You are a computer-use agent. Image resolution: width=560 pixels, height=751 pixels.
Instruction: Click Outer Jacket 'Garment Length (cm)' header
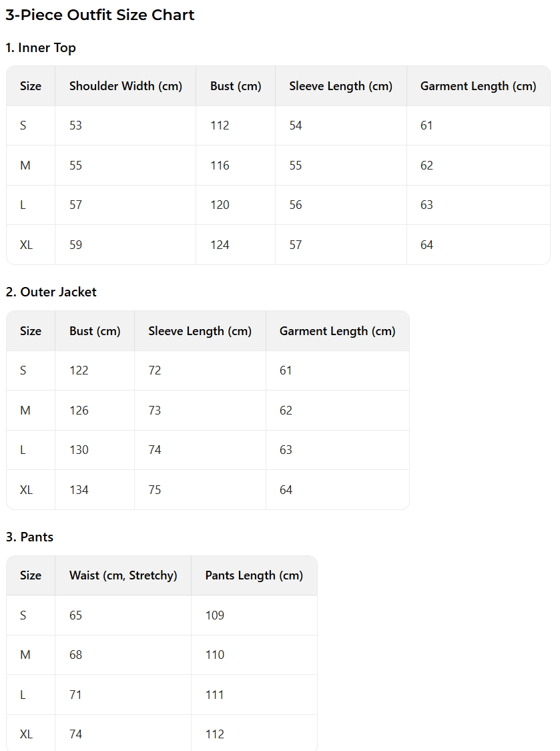(337, 331)
